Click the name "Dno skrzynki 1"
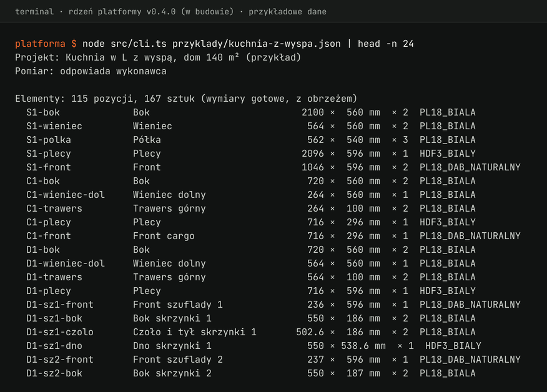The image size is (547, 392). tap(172, 346)
